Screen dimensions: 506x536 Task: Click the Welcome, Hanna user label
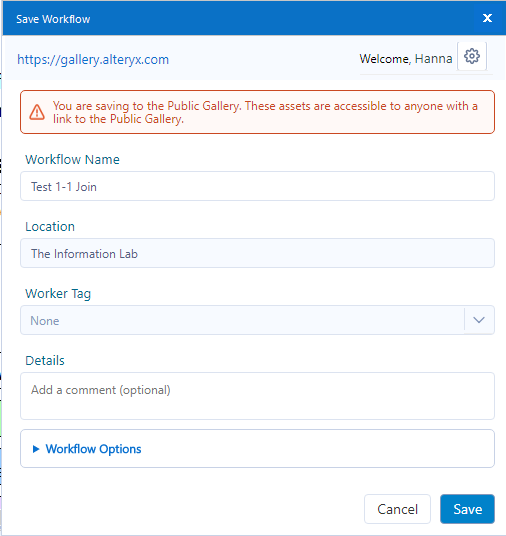point(406,59)
